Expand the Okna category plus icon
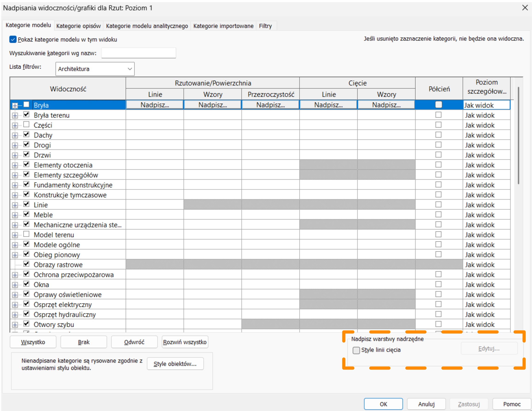Viewport: 532px width, 411px height. point(15,285)
